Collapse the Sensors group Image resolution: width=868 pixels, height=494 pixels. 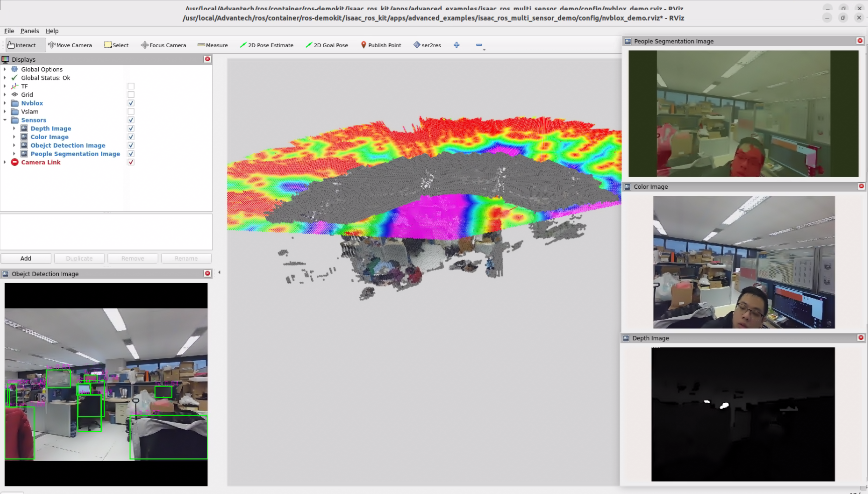pyautogui.click(x=5, y=120)
